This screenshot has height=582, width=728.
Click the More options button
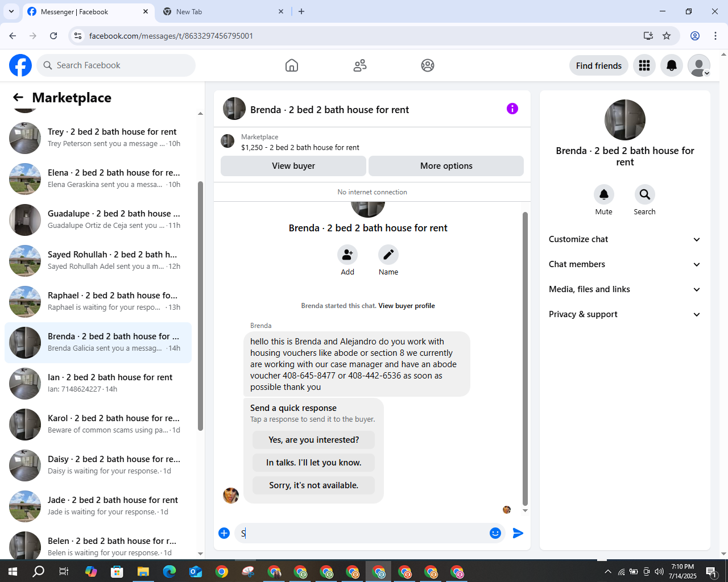pos(446,166)
